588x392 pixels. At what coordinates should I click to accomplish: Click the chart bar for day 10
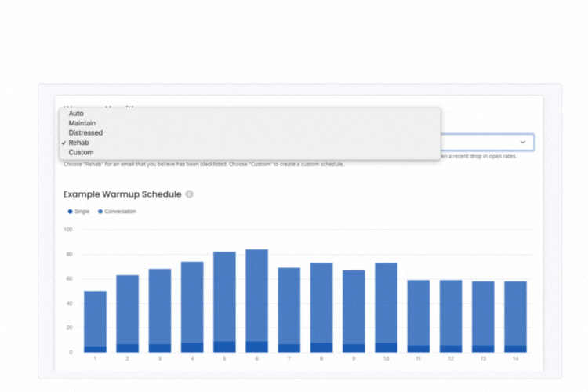click(x=387, y=307)
